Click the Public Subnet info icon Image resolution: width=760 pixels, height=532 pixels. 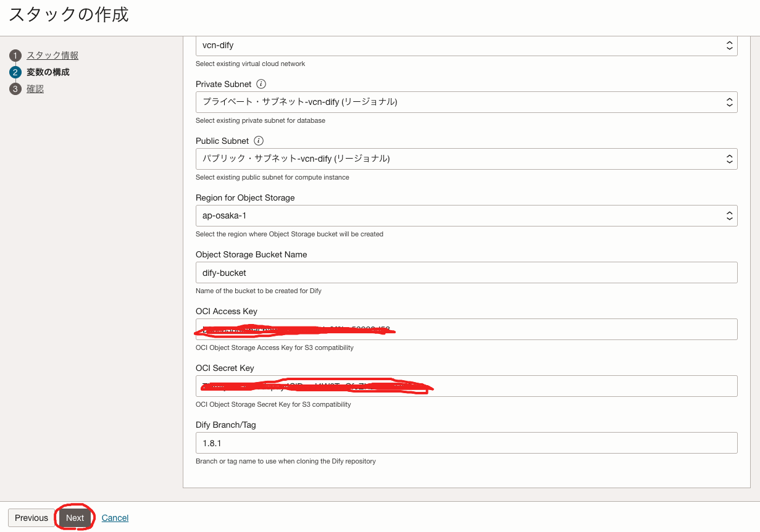pyautogui.click(x=259, y=141)
